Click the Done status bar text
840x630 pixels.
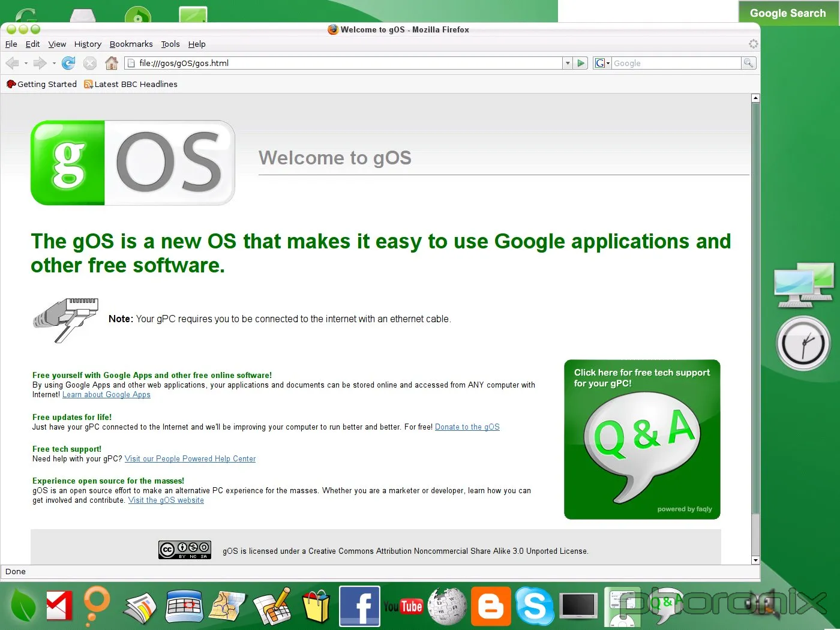tap(16, 572)
